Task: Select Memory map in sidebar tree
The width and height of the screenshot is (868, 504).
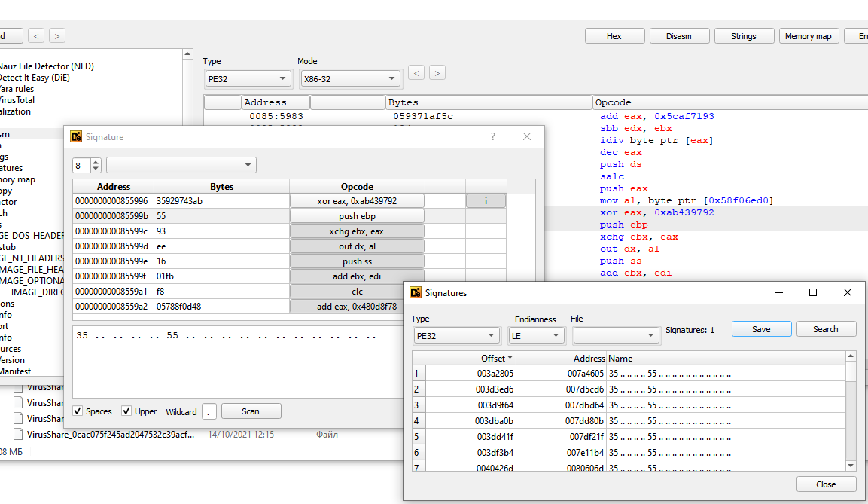Action: click(x=18, y=179)
